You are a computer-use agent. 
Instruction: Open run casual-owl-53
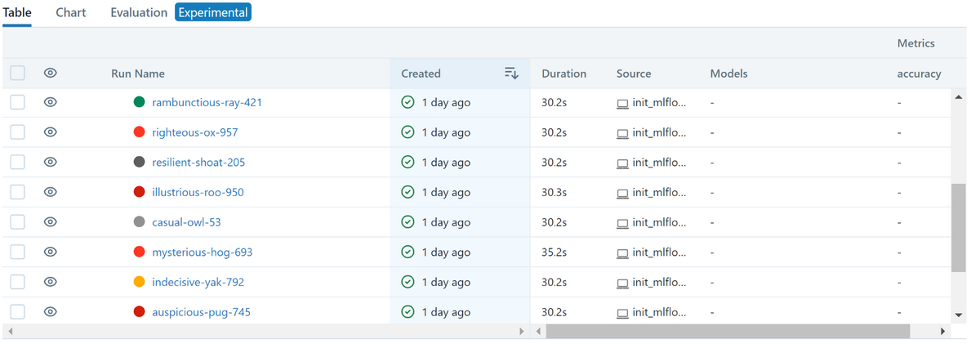click(x=186, y=222)
